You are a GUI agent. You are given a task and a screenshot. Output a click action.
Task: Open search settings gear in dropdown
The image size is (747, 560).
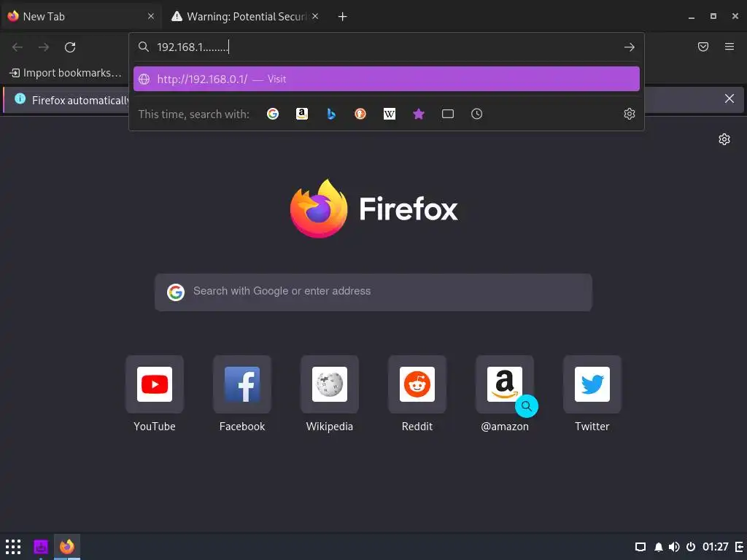click(x=630, y=114)
